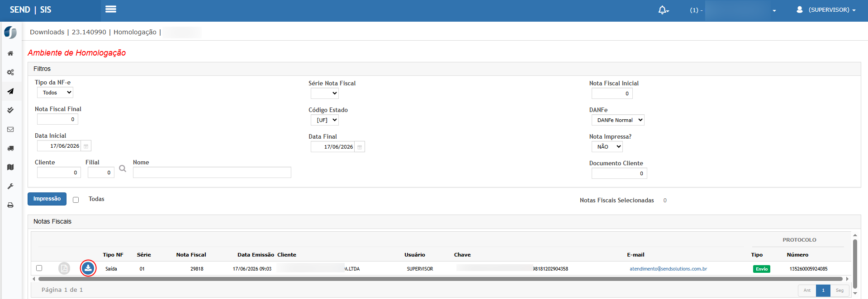Viewport: 868px width, 299px height.
Task: Open the Data Inicial calendar picker
Action: point(86,146)
